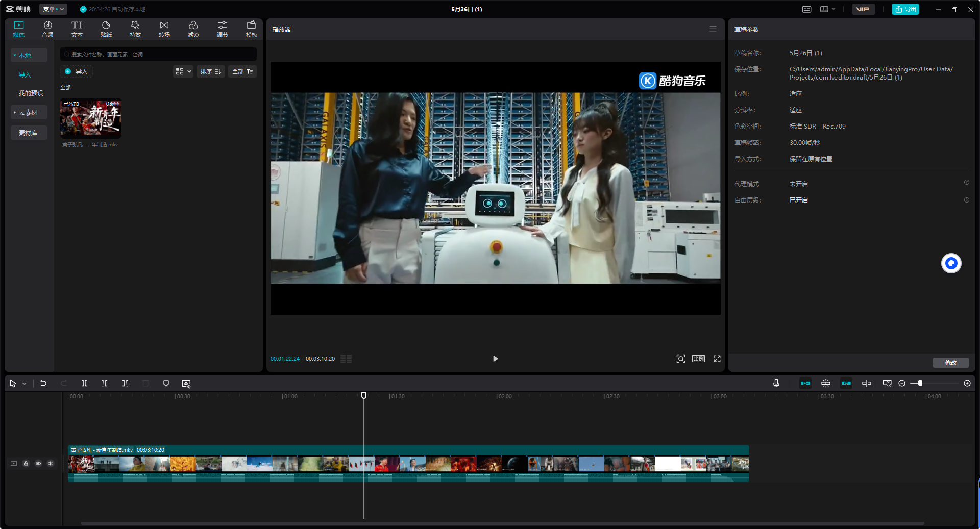Enter fullscreen preview mode
The image size is (980, 529).
point(717,359)
